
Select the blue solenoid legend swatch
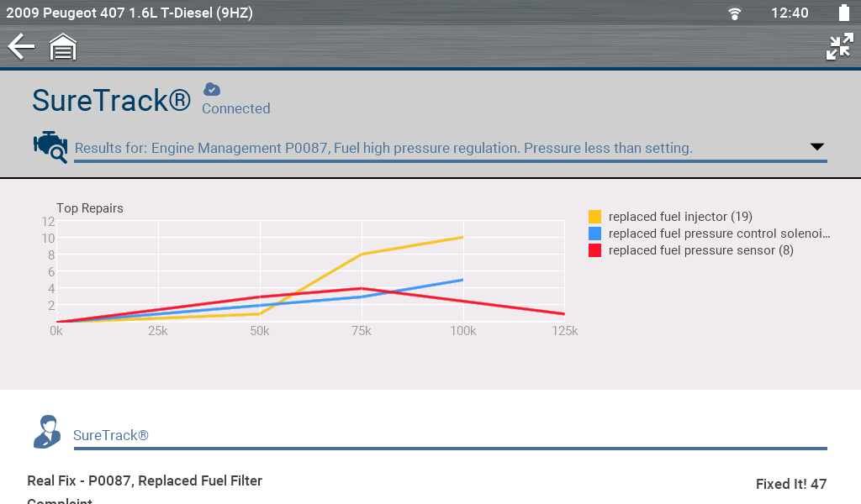[x=595, y=234]
